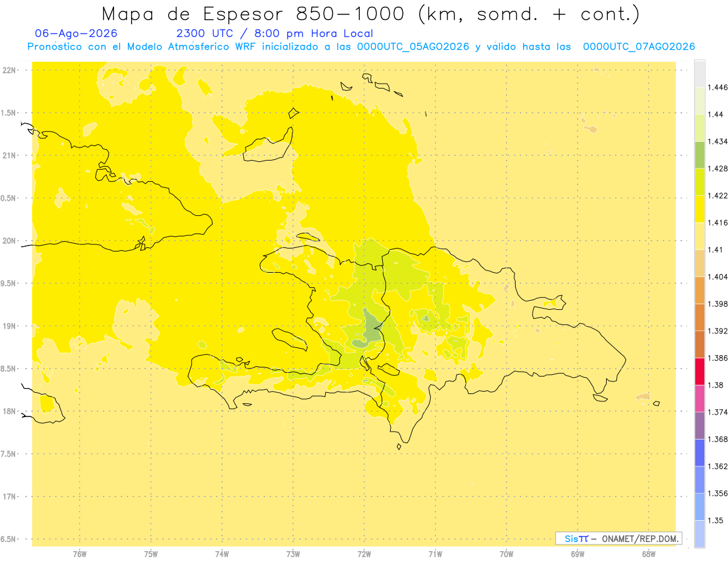Viewport: 728px width, 562px height.
Task: Click longitude label '69W'
Action: click(578, 554)
